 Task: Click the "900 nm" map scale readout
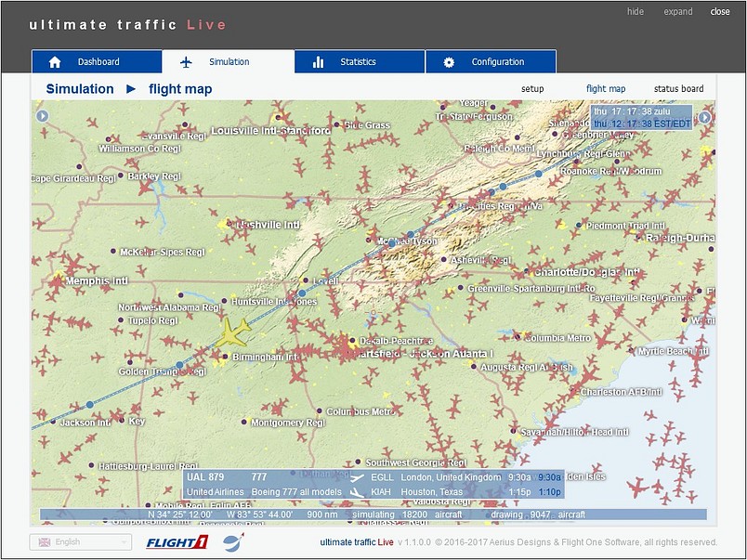point(322,514)
